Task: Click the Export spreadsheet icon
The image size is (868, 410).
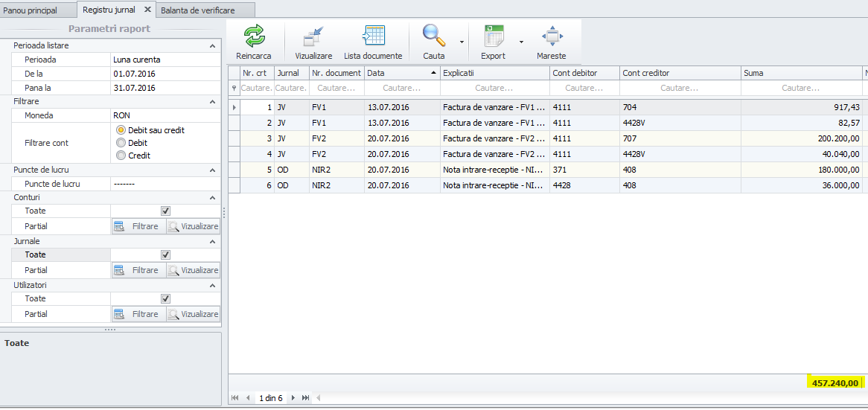Action: pyautogui.click(x=494, y=36)
